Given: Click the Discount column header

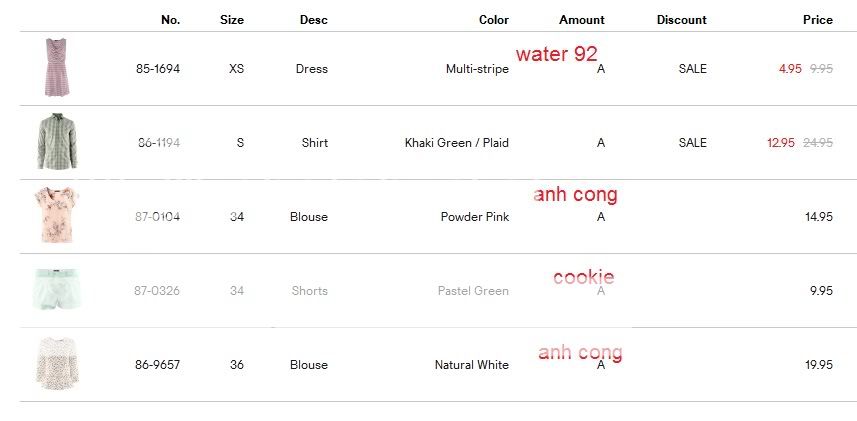Looking at the screenshot, I should [681, 20].
